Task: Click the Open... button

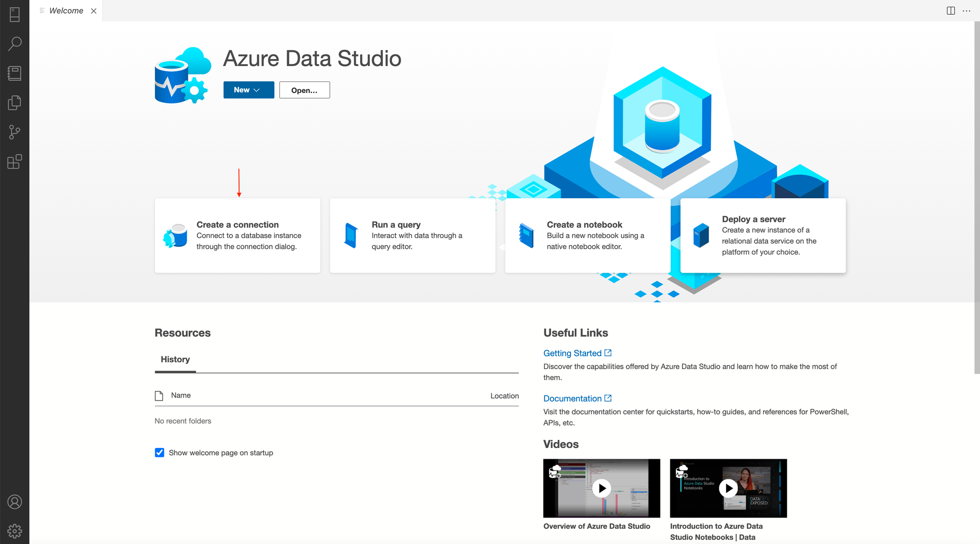Action: coord(304,90)
